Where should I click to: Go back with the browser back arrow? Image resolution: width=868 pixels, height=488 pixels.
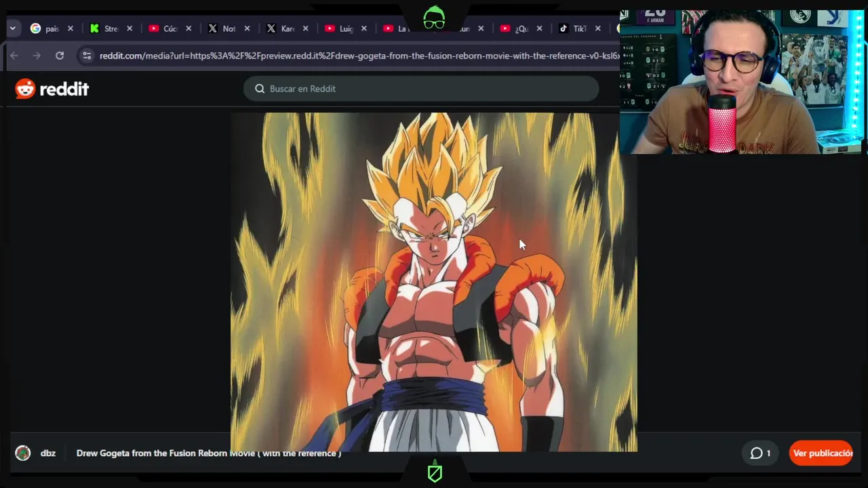(14, 56)
